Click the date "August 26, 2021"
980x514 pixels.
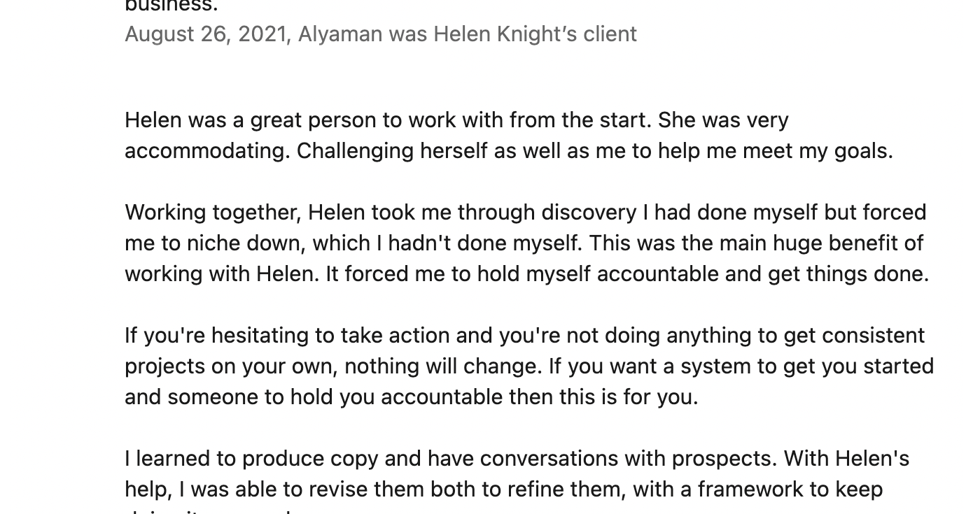pyautogui.click(x=205, y=34)
